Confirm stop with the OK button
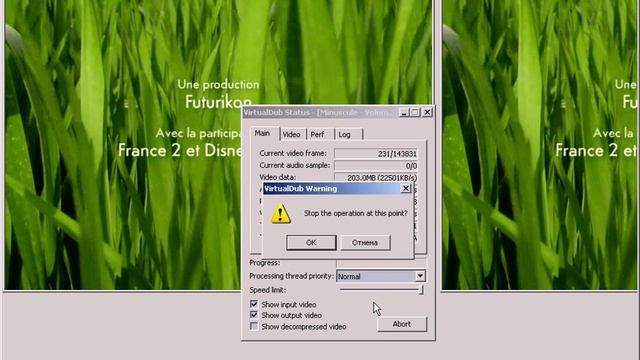The height and width of the screenshot is (360, 640). 311,242
